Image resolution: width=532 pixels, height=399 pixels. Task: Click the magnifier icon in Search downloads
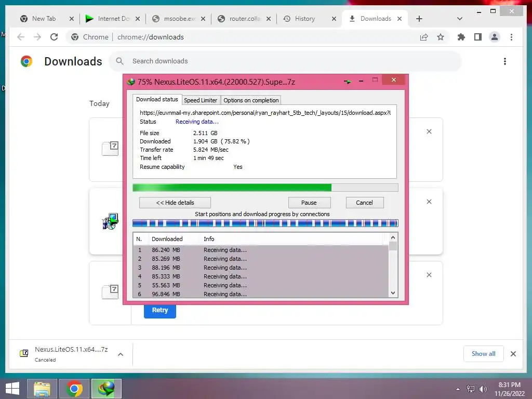119,61
